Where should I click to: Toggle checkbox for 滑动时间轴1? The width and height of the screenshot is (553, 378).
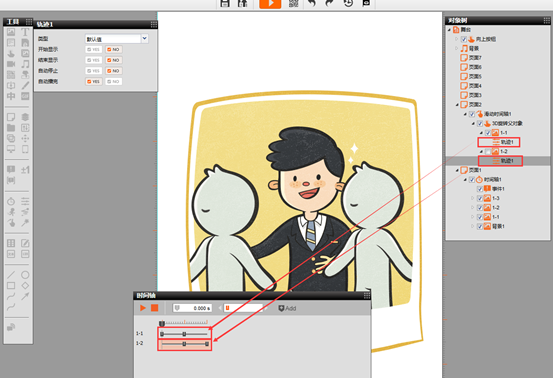(472, 114)
